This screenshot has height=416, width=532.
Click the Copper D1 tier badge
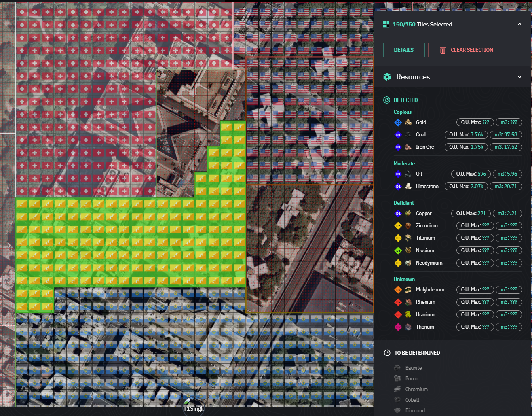398,214
